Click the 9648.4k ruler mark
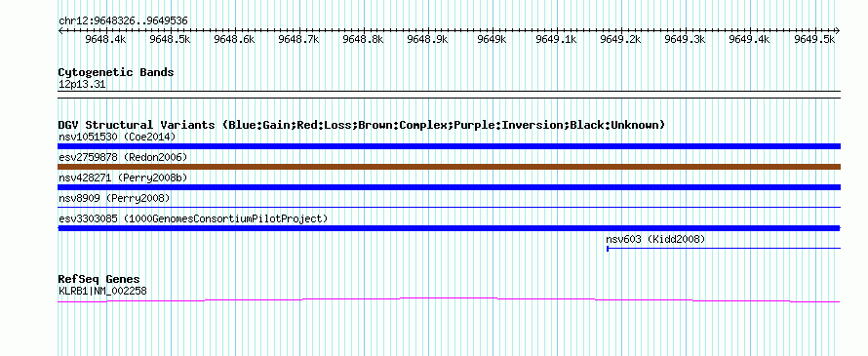The height and width of the screenshot is (356, 868). tap(105, 39)
